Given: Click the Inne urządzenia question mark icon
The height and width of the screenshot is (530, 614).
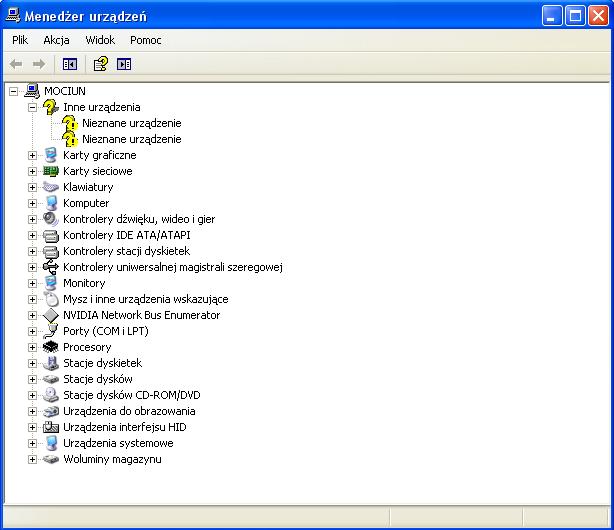Looking at the screenshot, I should (51, 107).
